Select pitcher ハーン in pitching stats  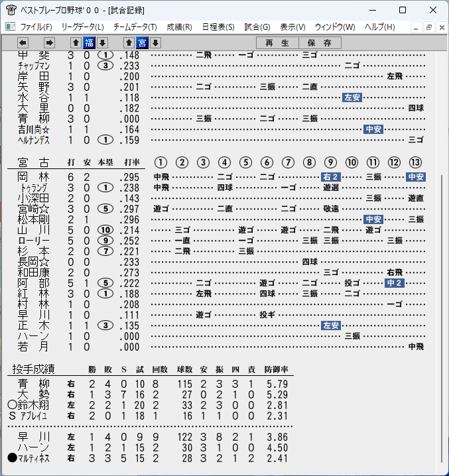pos(33,447)
